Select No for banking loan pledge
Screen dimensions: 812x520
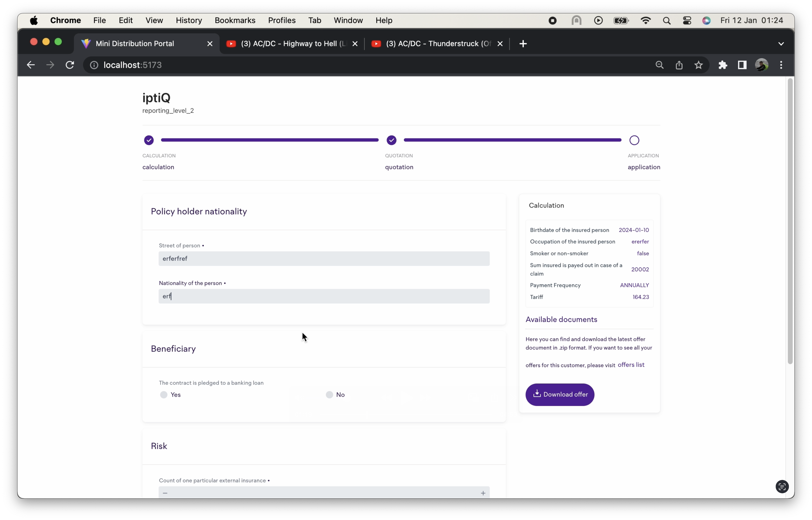(329, 395)
